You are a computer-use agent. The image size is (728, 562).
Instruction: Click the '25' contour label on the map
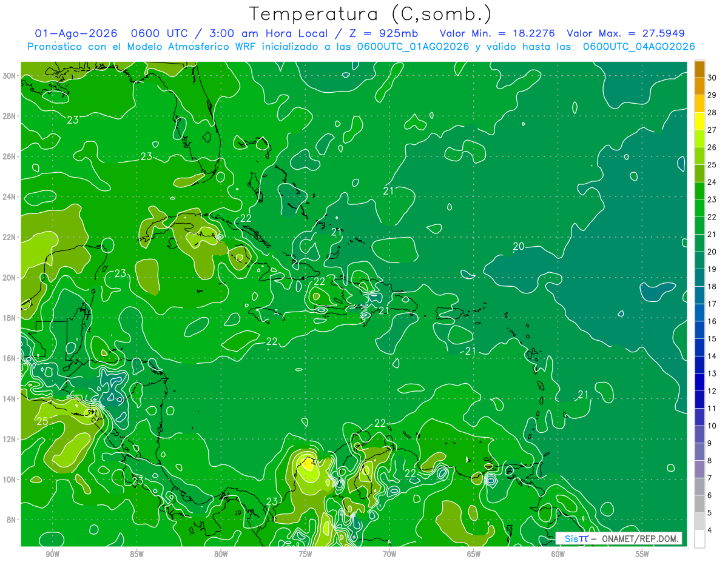pyautogui.click(x=42, y=421)
